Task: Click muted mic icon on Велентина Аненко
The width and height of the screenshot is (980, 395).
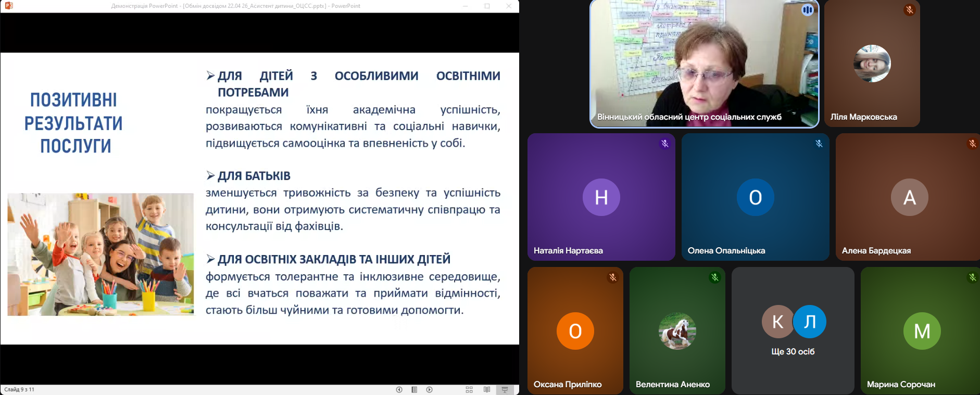Action: pos(714,277)
